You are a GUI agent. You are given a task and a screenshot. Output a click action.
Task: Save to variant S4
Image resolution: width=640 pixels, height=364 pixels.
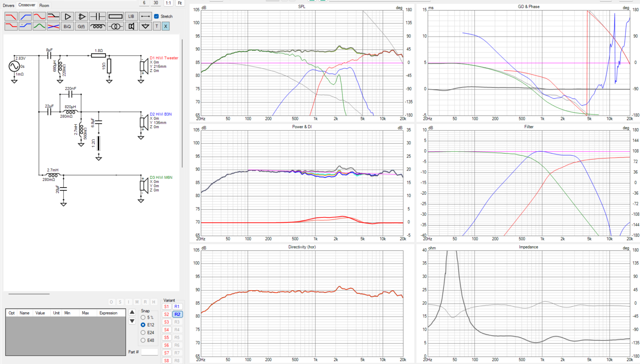(x=167, y=330)
